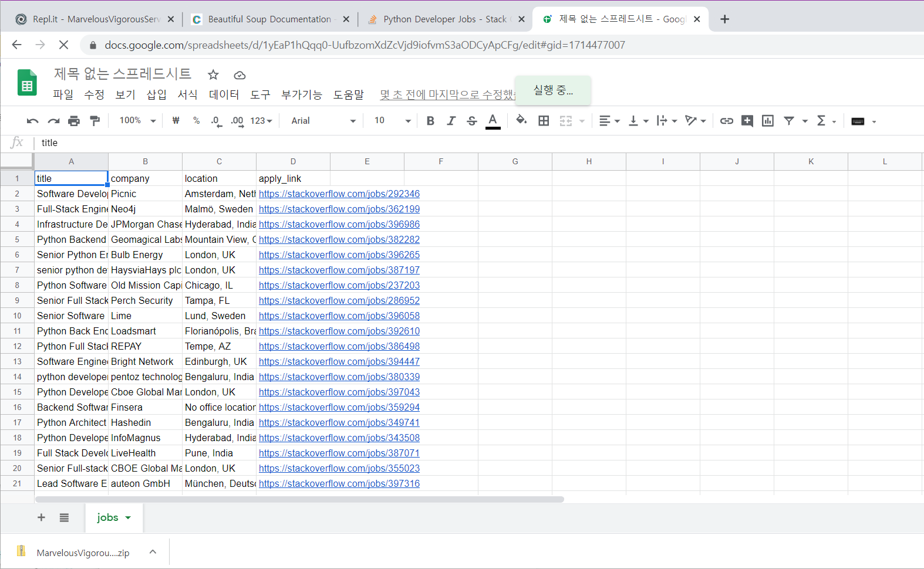Open the number format 123 dropdown
Image resolution: width=924 pixels, height=569 pixels.
(261, 121)
